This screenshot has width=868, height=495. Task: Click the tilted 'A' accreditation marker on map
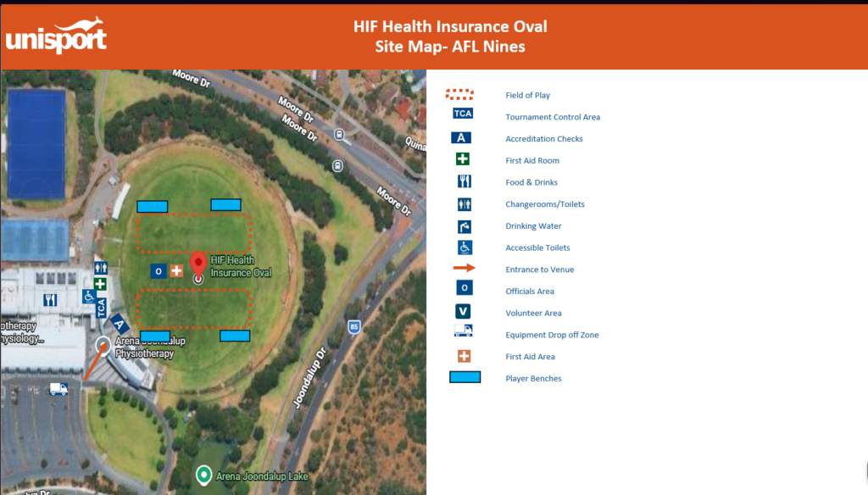tap(119, 325)
